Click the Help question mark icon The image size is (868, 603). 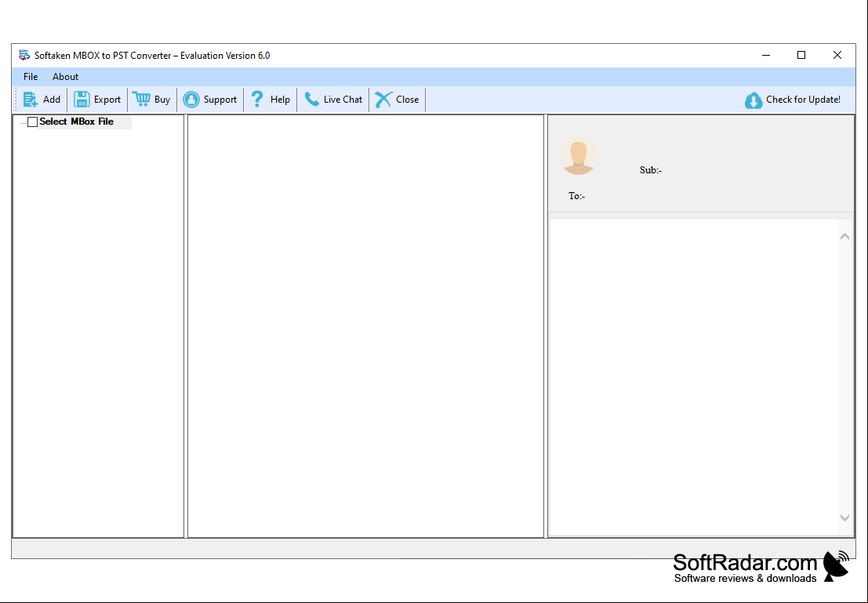257,99
